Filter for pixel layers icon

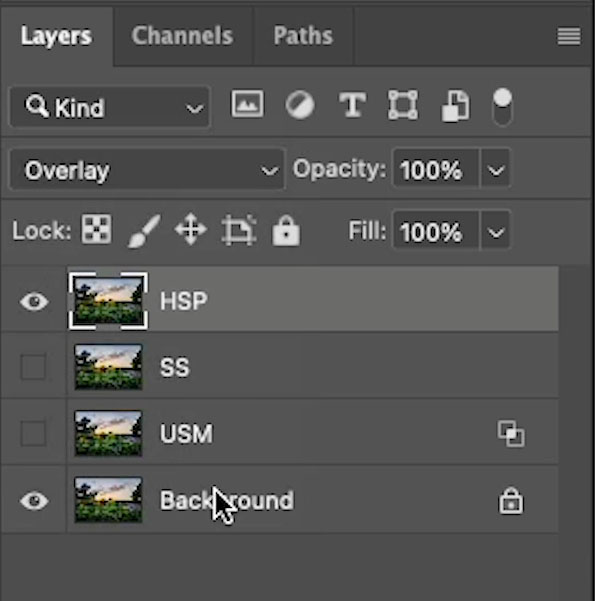click(x=247, y=104)
